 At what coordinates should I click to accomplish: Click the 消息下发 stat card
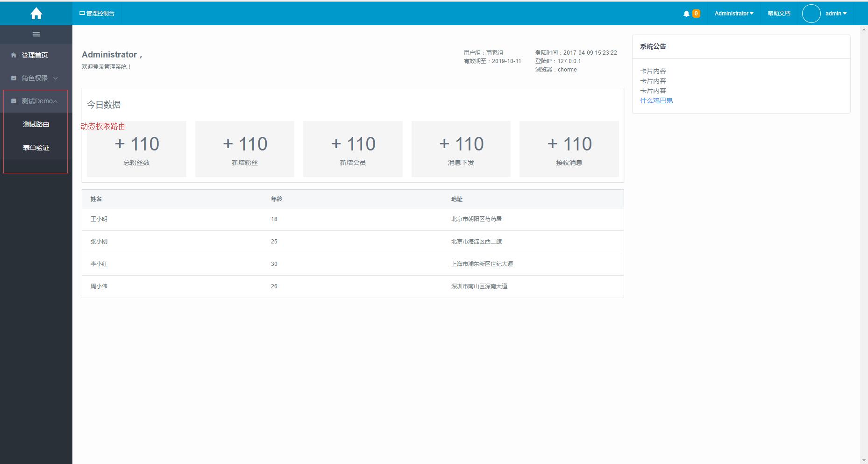[461, 149]
